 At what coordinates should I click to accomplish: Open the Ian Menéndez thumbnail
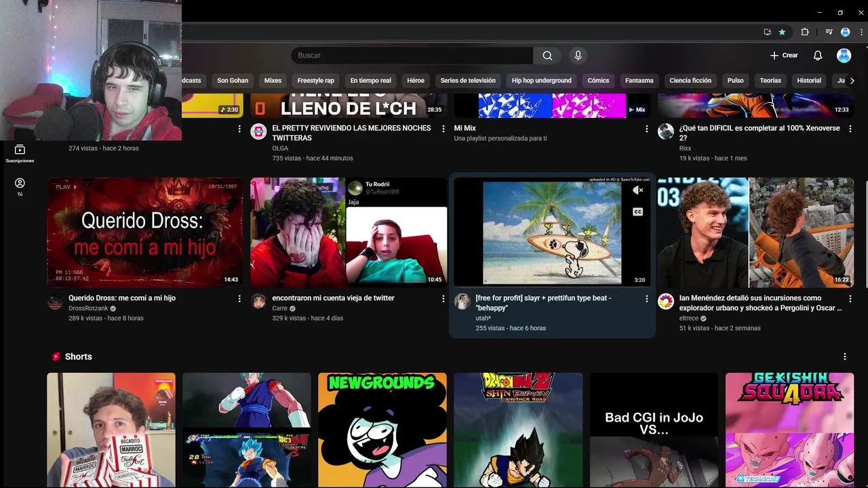pyautogui.click(x=755, y=232)
